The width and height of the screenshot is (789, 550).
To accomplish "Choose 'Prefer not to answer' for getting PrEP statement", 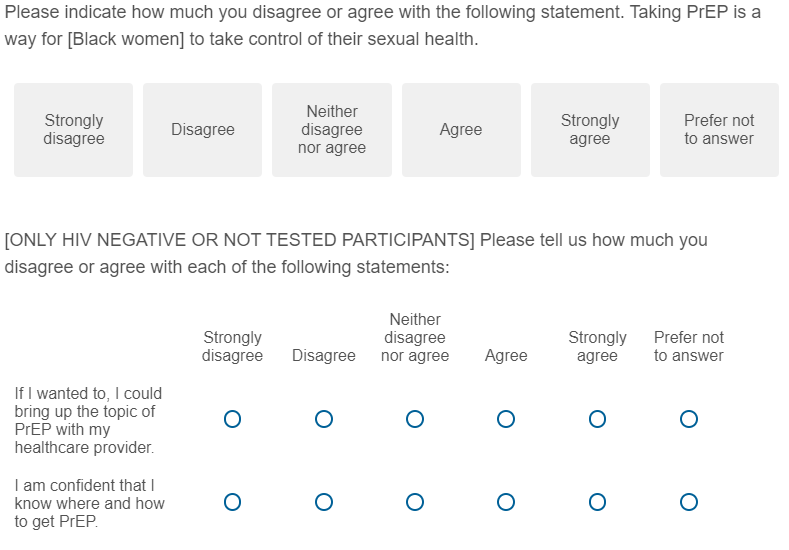I will tap(688, 501).
